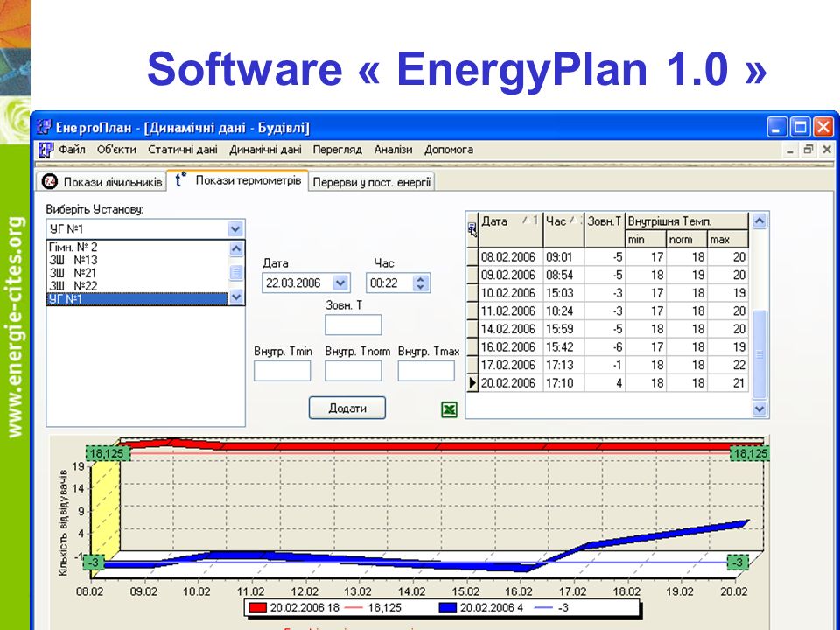Click the min sub-column header

646,239
